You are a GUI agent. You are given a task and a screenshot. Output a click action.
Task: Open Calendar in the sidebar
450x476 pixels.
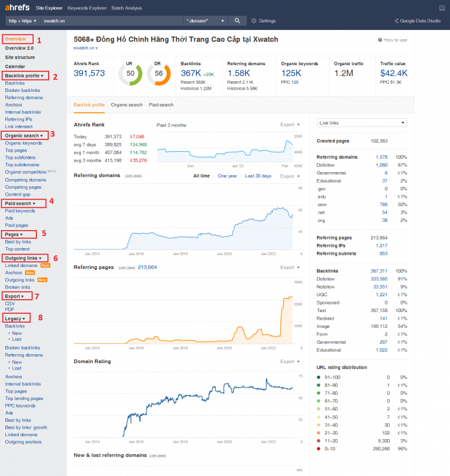coord(15,67)
